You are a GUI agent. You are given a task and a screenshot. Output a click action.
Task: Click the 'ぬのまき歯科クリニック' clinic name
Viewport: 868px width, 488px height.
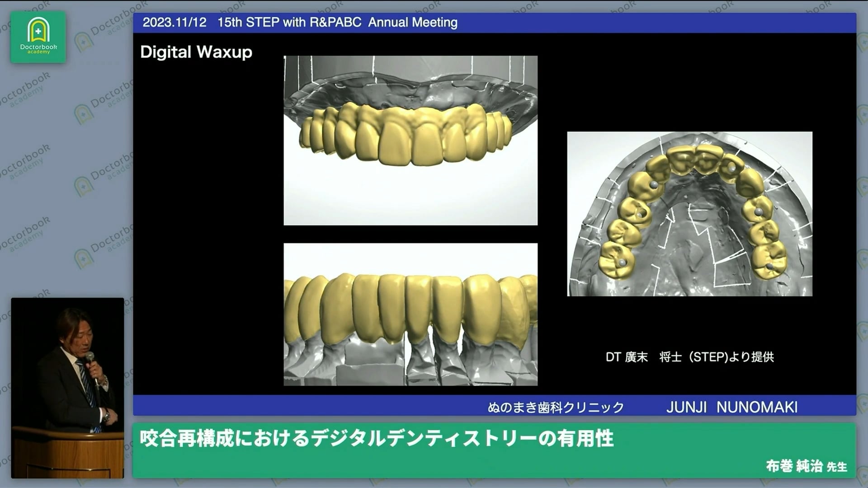tap(556, 407)
